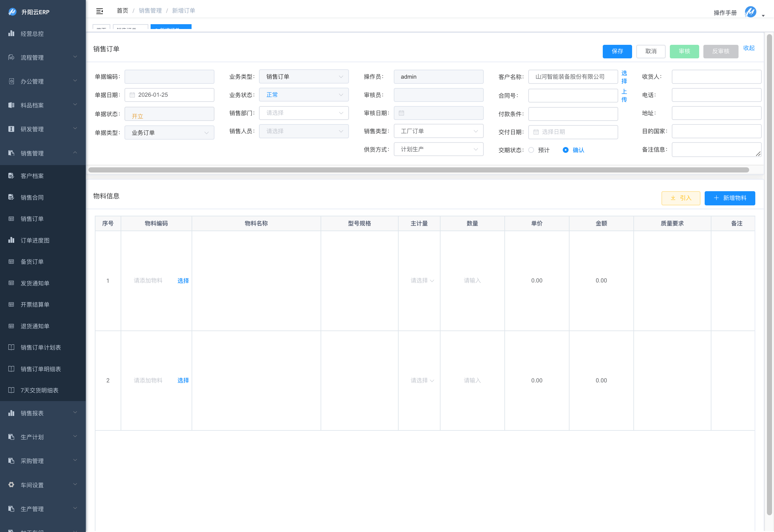The width and height of the screenshot is (774, 532).
Task: Expand the 供货方式 计划生产 dropdown
Action: 438,149
